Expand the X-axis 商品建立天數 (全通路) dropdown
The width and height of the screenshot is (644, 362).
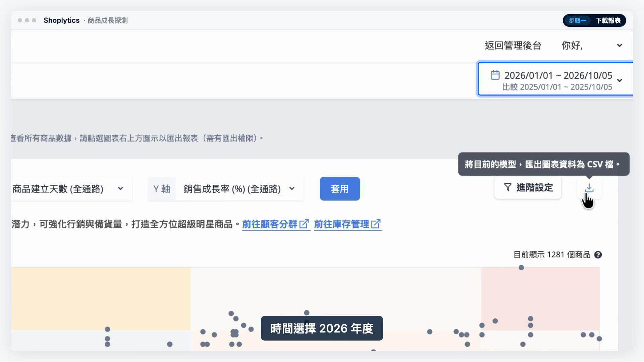click(x=71, y=189)
